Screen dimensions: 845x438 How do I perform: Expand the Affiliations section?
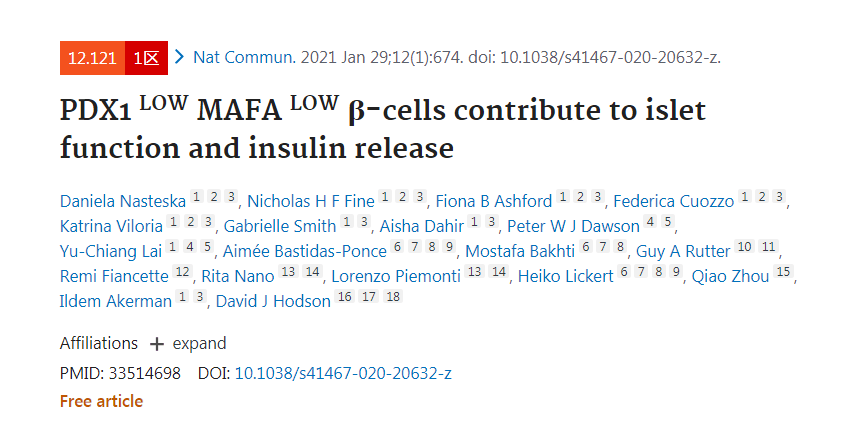point(199,343)
